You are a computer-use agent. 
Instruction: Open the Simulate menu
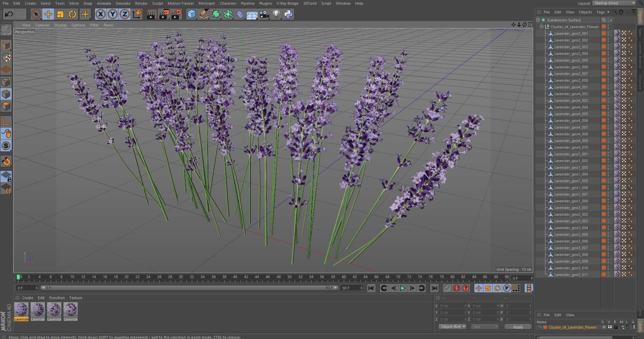click(x=123, y=3)
